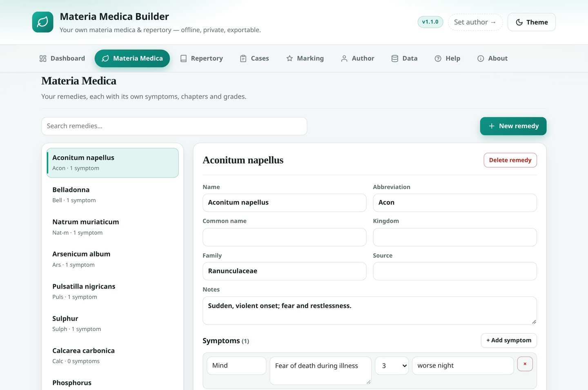Select Sulphur in remedy list
588x390 pixels.
113,324
